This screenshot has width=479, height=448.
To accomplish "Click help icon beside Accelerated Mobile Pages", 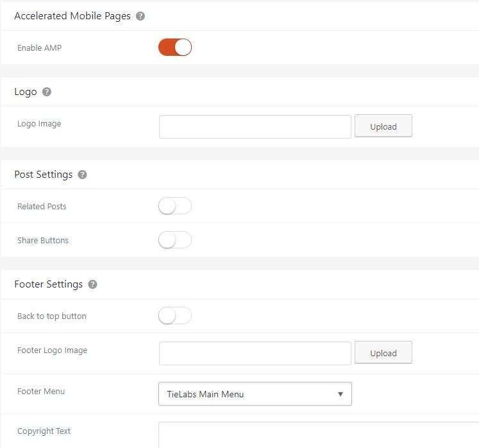I will (x=140, y=16).
